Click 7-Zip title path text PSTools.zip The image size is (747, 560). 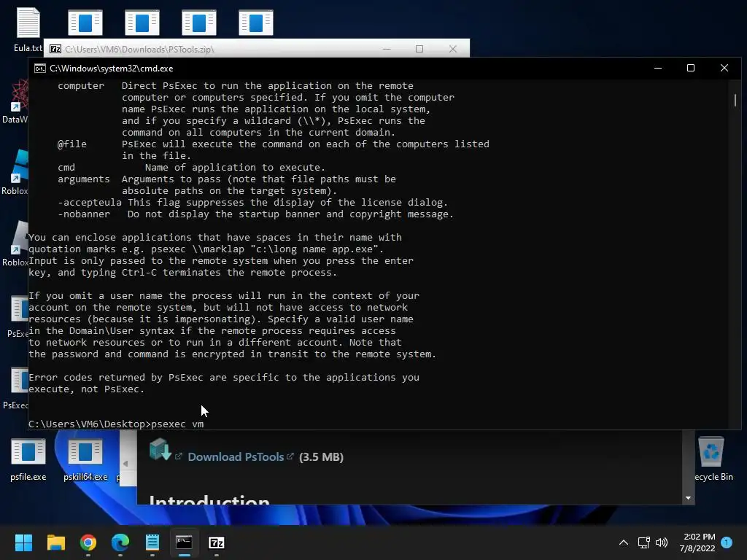139,49
